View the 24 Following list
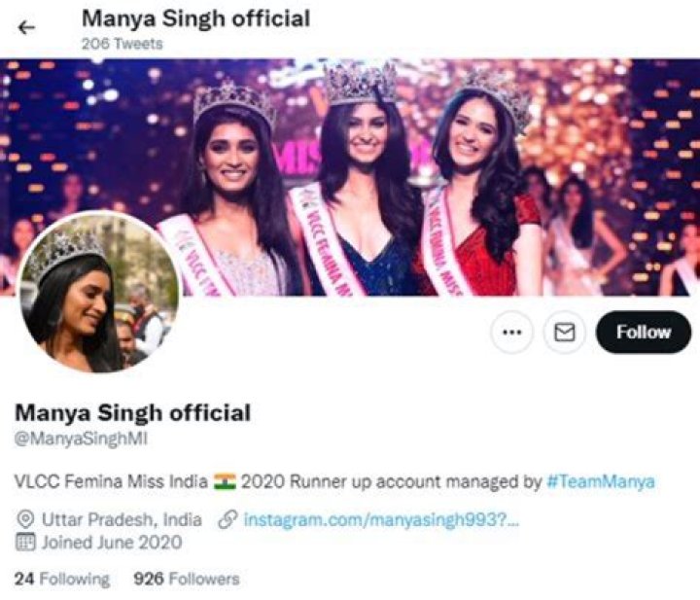This screenshot has width=700, height=600. pyautogui.click(x=62, y=579)
